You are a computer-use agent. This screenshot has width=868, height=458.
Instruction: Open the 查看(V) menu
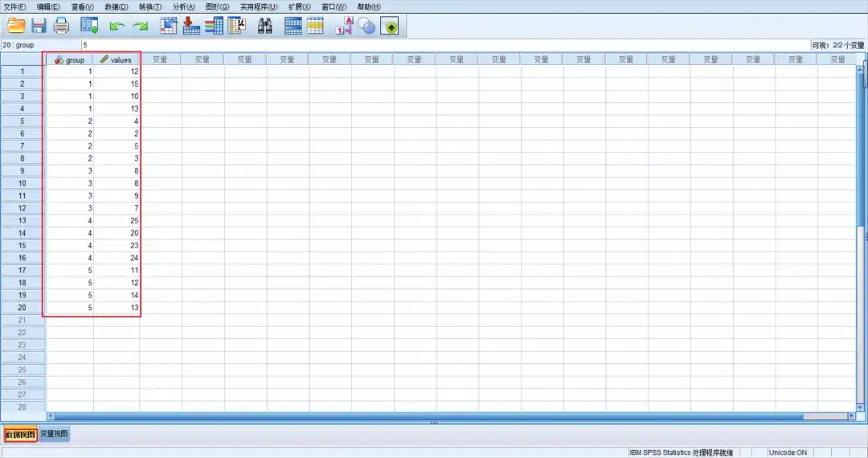tap(82, 6)
